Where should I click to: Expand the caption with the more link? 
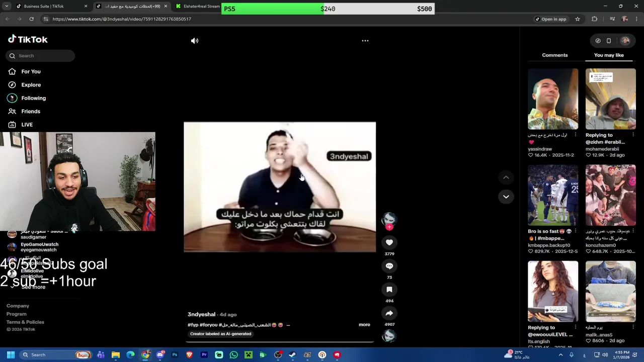(x=364, y=325)
